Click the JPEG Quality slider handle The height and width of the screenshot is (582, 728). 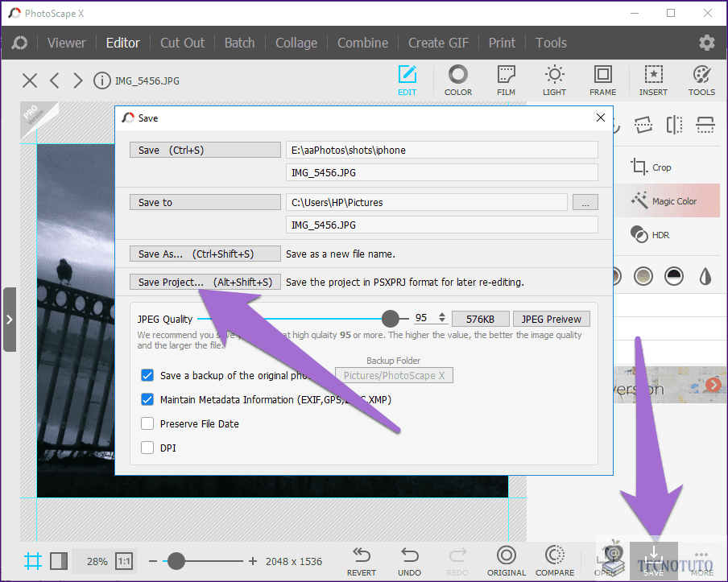coord(390,319)
